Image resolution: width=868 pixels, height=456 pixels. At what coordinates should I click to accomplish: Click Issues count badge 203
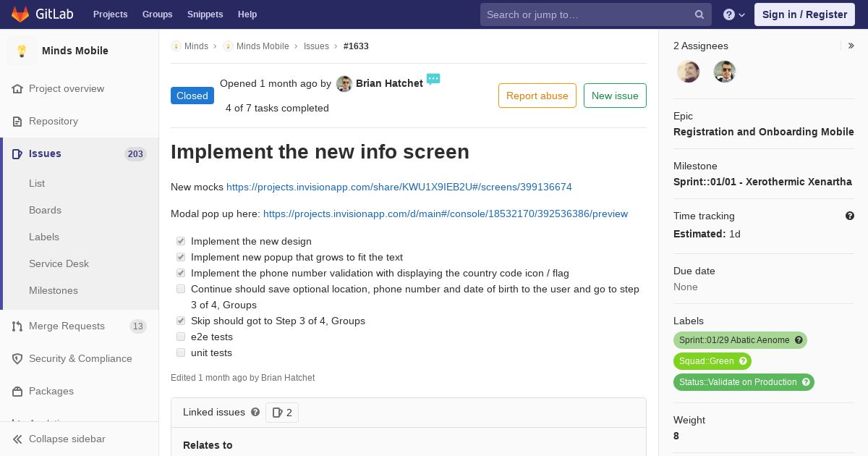(x=135, y=153)
